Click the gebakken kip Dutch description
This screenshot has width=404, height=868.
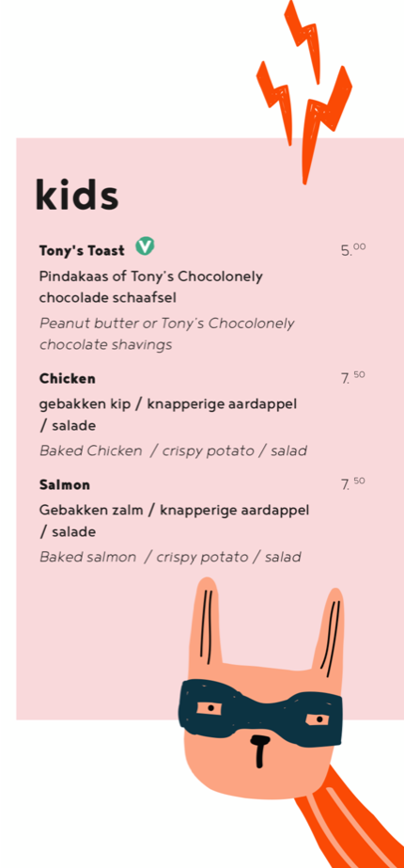168,415
